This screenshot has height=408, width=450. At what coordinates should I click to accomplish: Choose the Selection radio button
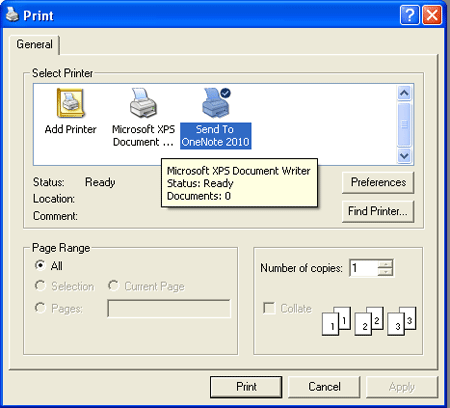pos(40,286)
